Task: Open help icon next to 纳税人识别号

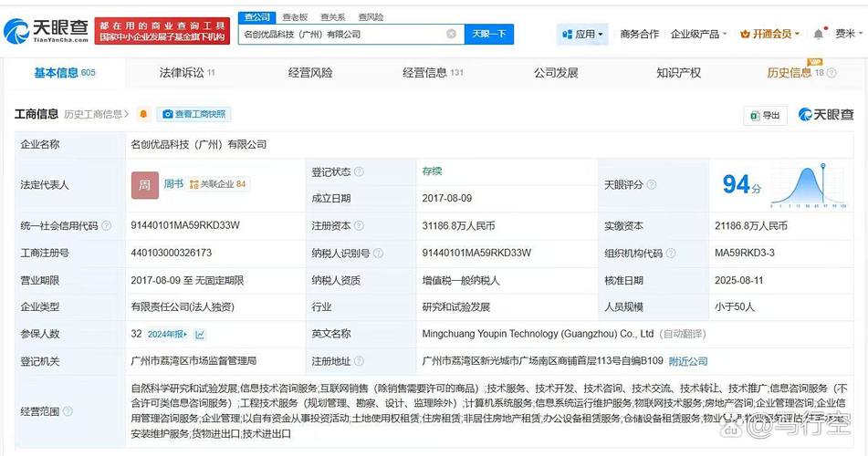Action: point(378,254)
